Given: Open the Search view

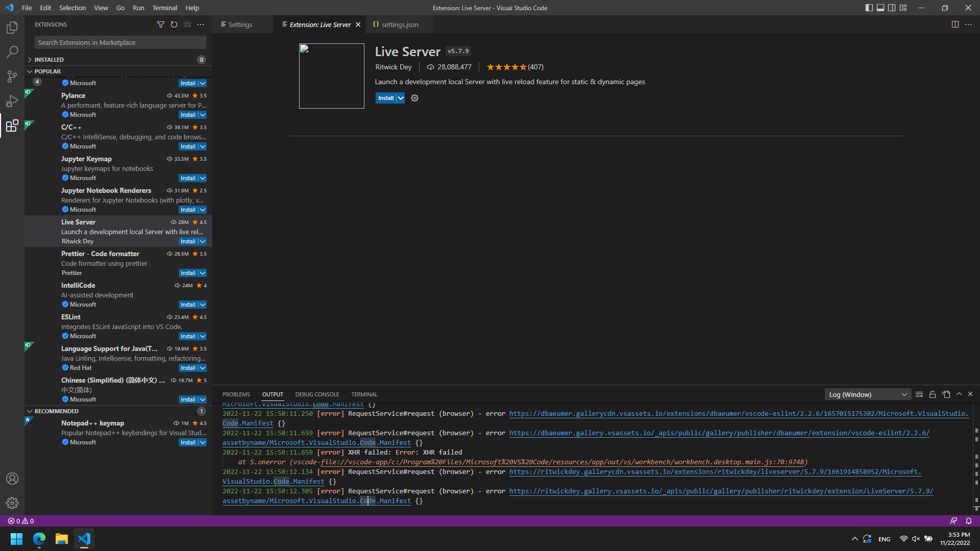Looking at the screenshot, I should click(x=12, y=52).
